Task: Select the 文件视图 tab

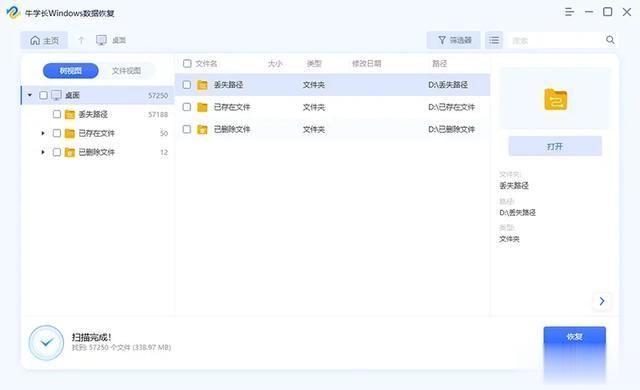Action: click(x=127, y=71)
